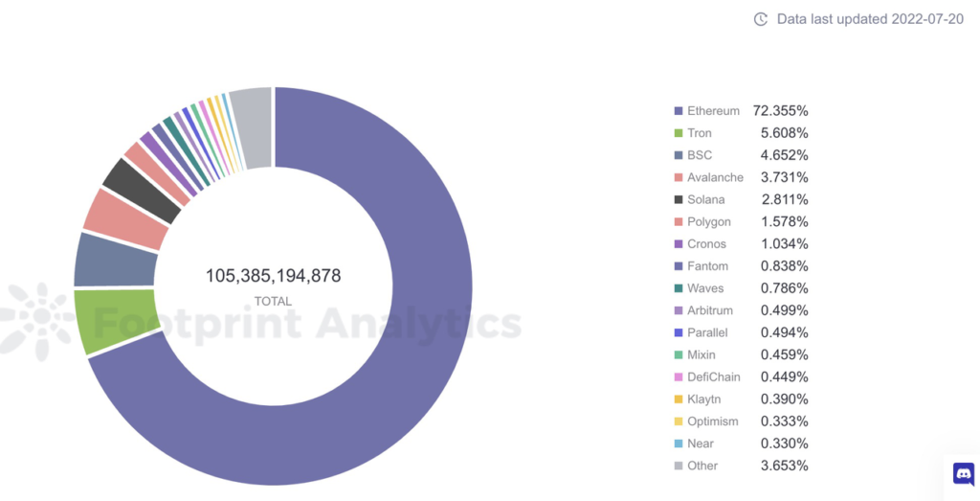Click the Fantom legend label
Image resolution: width=980 pixels, height=501 pixels.
(707, 266)
